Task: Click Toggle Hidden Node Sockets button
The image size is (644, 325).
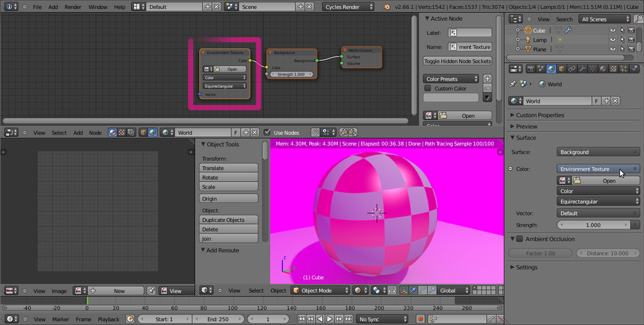Action: [x=457, y=61]
